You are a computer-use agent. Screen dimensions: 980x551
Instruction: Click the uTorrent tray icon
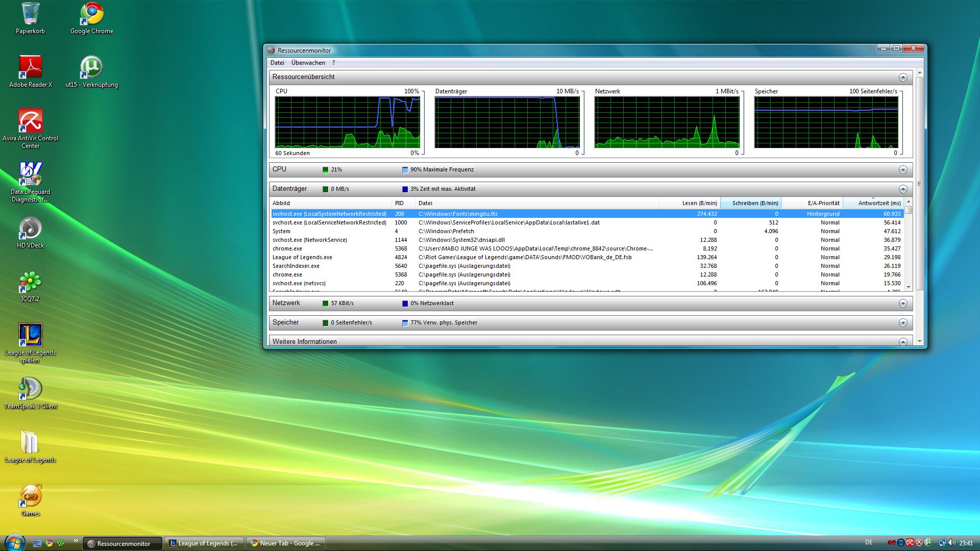pos(928,543)
